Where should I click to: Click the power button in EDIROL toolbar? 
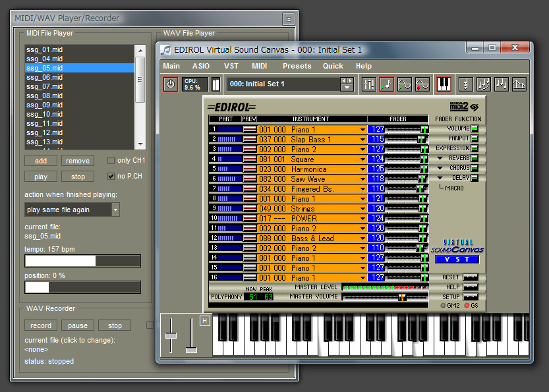click(171, 84)
